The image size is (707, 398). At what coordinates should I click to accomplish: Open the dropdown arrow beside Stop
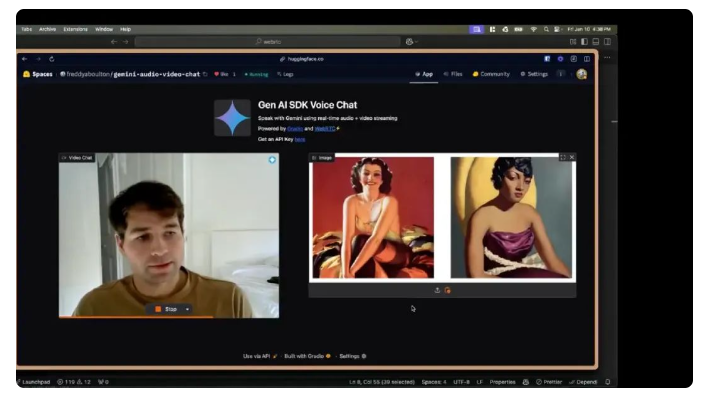[187, 309]
